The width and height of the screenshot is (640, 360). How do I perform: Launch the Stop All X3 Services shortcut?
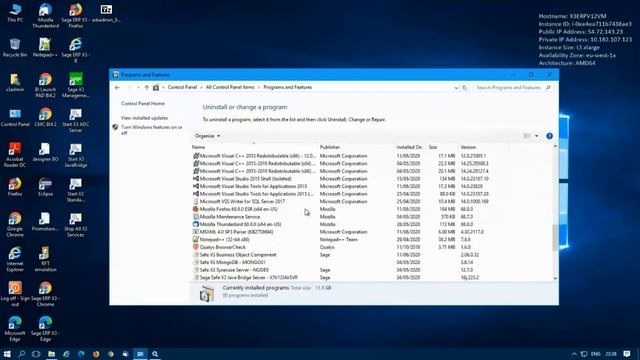76,224
